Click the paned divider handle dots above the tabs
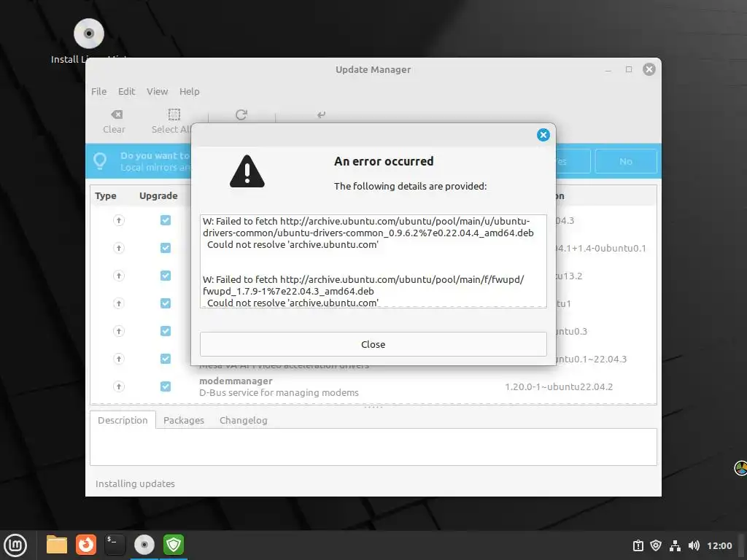 (x=373, y=407)
